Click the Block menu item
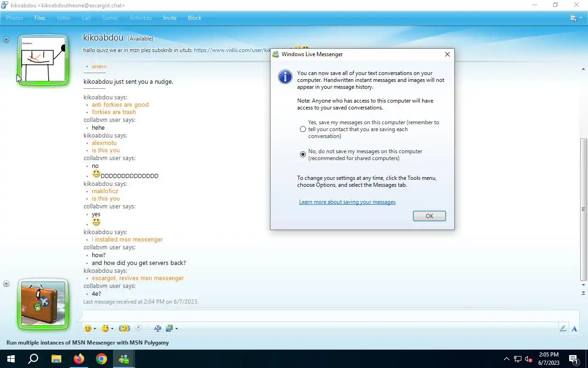 [194, 18]
